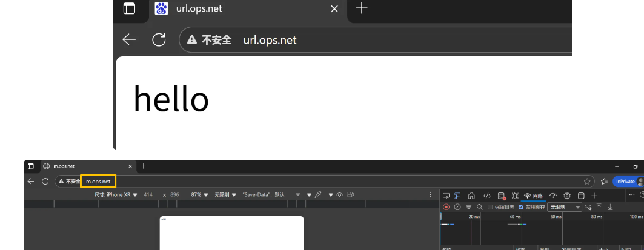Viewport: 644px width, 250px height.
Task: Toggle device emulation icon in DevTools
Action: tap(457, 196)
